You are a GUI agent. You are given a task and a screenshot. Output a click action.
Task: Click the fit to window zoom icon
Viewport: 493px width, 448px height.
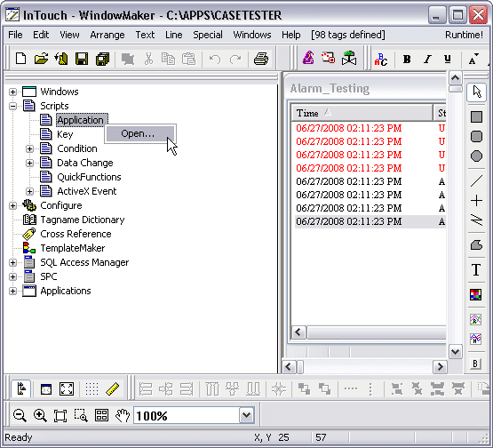(x=60, y=416)
